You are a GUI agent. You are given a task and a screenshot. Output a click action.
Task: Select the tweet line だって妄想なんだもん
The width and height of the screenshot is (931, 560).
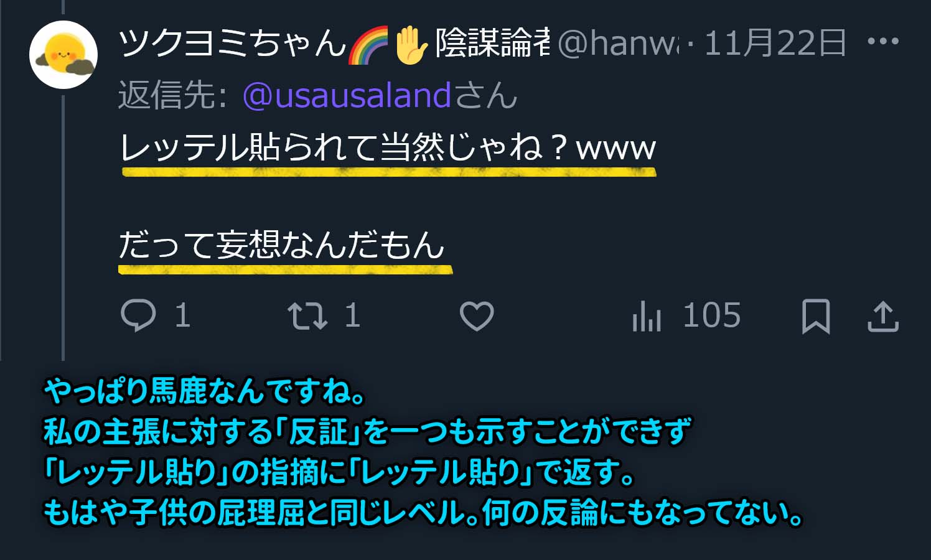281,244
